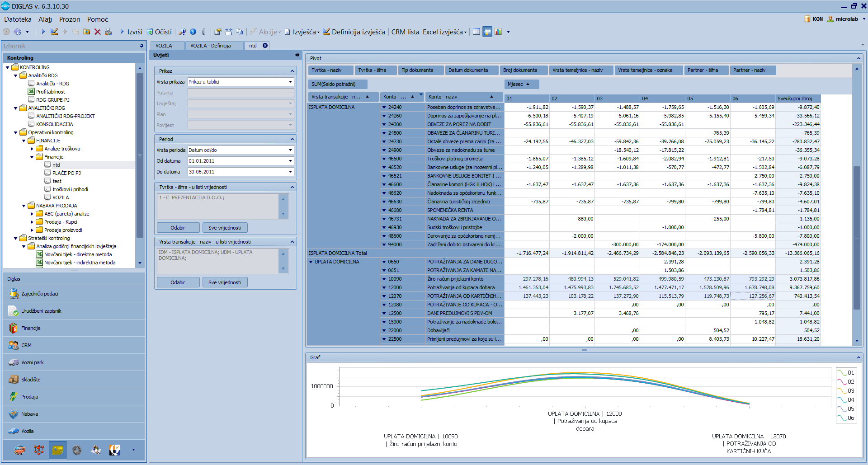Click Odabir under Tvrtka - šifra list
868x465 pixels.
tap(178, 228)
